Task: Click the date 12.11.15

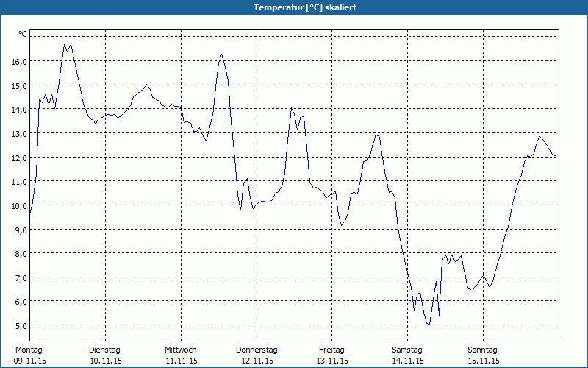Action: [257, 361]
